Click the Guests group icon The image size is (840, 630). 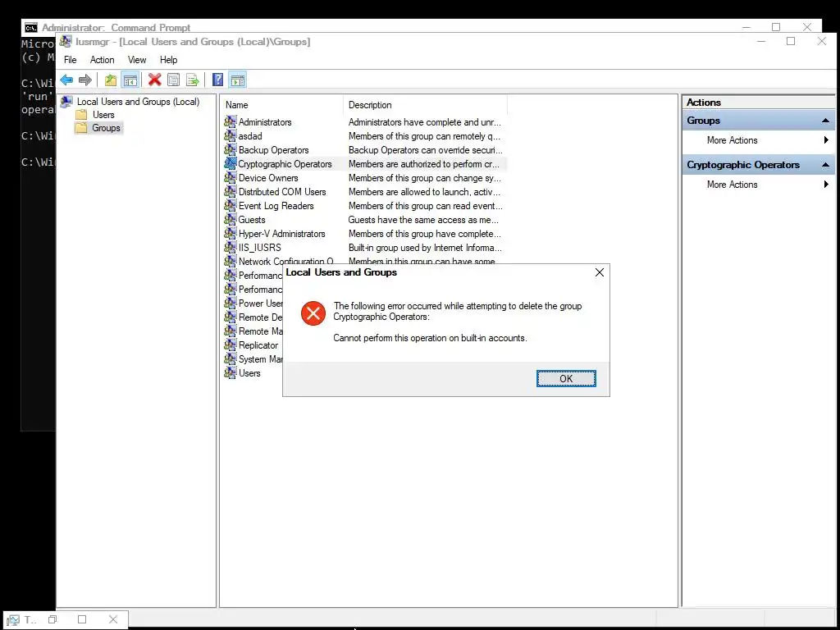[x=231, y=220]
